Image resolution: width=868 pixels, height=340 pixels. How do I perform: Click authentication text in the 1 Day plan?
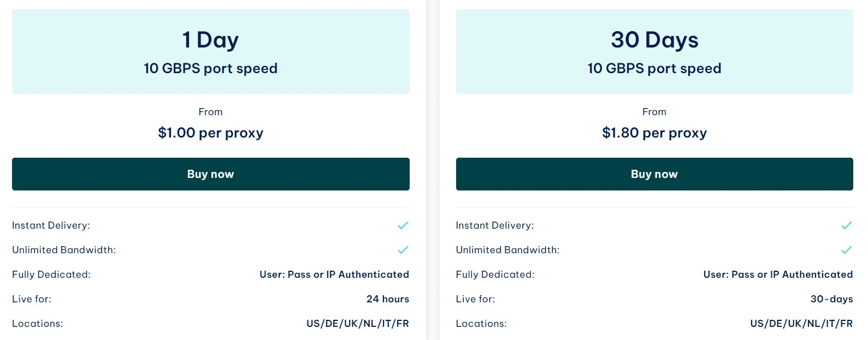(334, 275)
